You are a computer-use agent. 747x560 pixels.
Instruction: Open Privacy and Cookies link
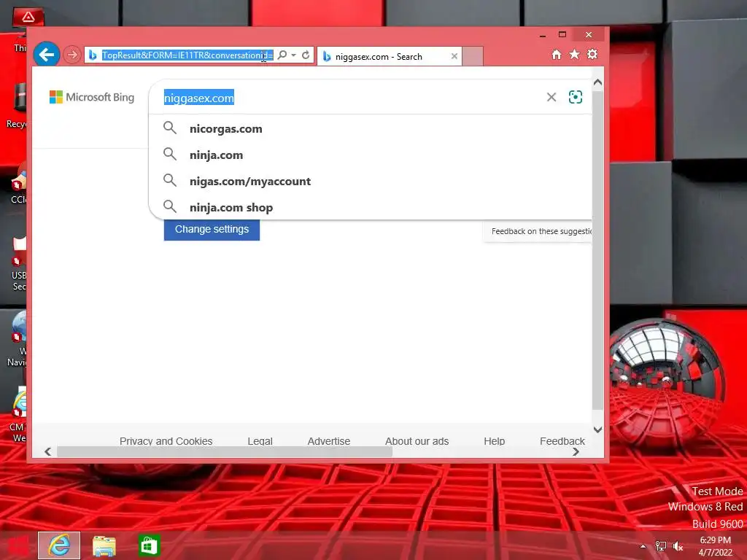pos(166,441)
